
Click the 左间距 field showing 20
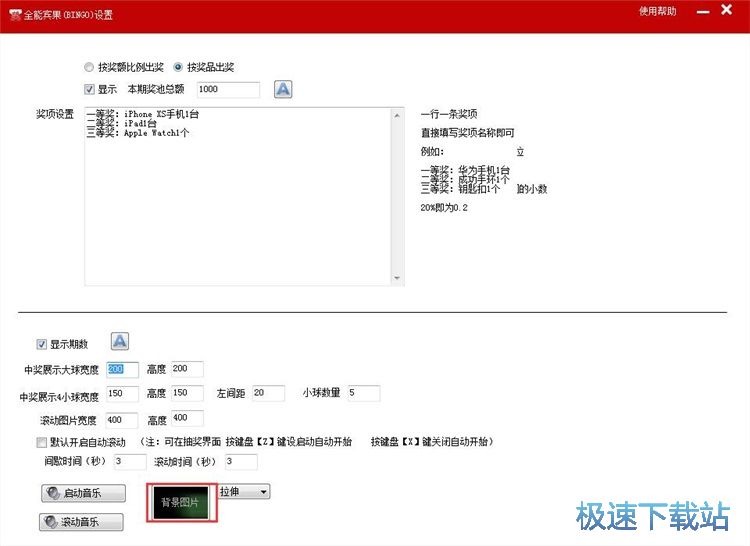pos(269,393)
